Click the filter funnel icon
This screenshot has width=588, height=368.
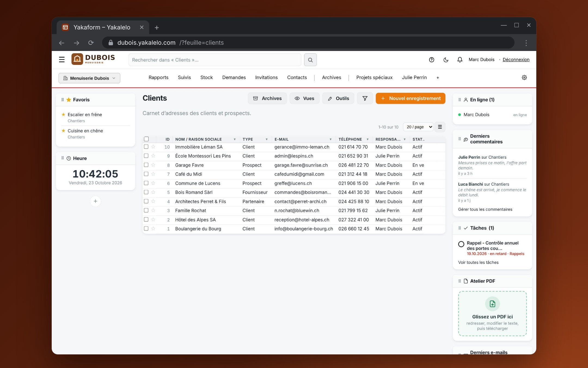[x=365, y=98]
